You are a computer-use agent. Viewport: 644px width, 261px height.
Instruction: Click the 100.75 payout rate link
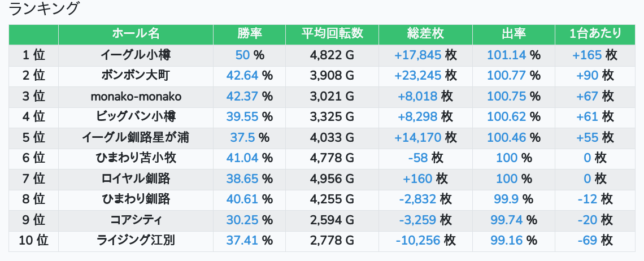tap(506, 97)
